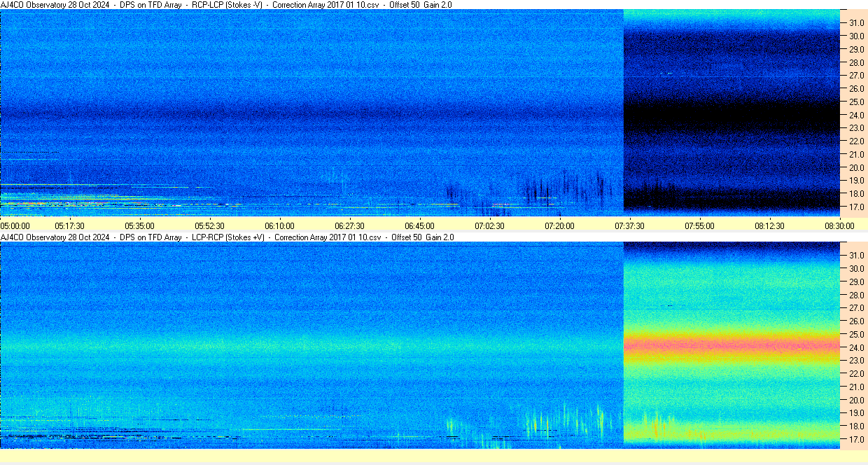868x465 pixels.
Task: Pick the 08:12:30 time label
Action: click(x=769, y=225)
